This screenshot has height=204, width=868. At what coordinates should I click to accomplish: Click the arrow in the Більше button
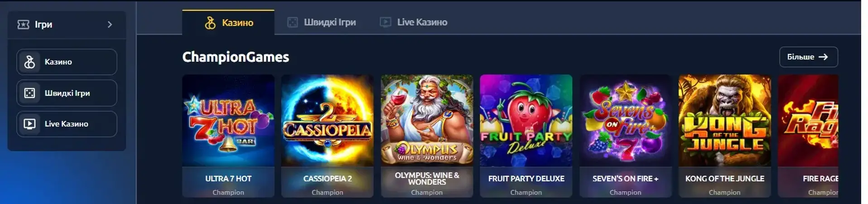pos(823,57)
